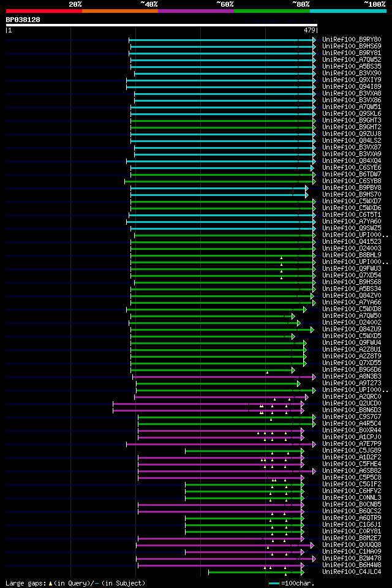
Task: Click UniRef100_A9T273 label
Action: (x=352, y=383)
